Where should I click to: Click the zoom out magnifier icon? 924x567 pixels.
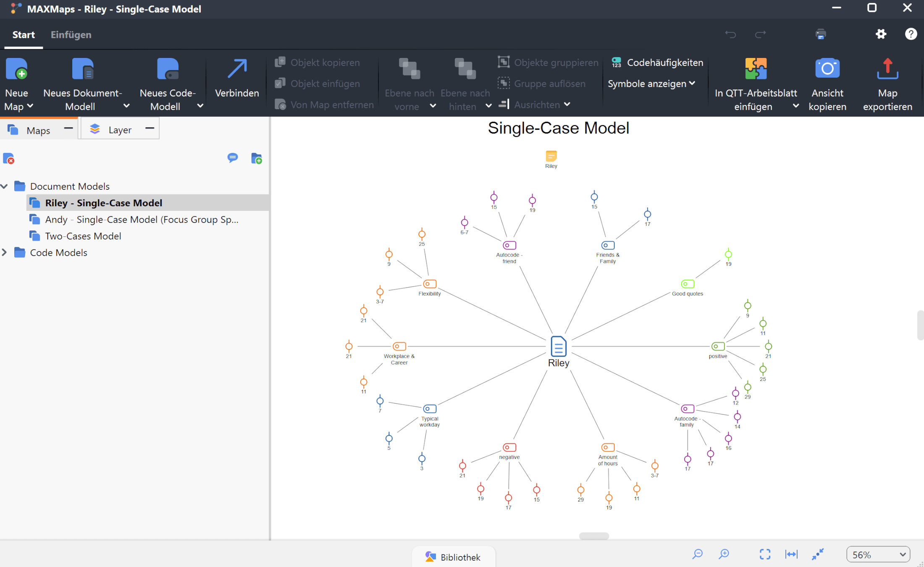(x=697, y=554)
